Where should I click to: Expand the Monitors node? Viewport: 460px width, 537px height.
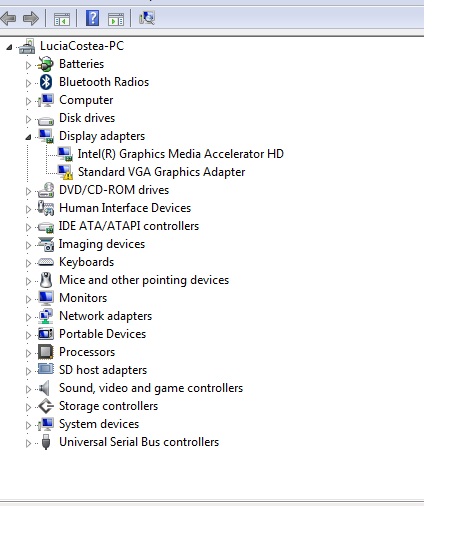pos(28,299)
